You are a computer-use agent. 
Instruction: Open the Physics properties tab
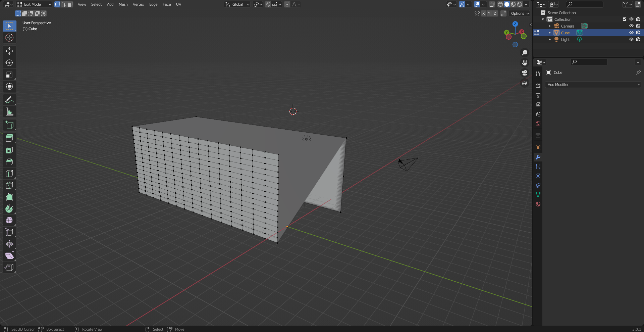click(538, 176)
